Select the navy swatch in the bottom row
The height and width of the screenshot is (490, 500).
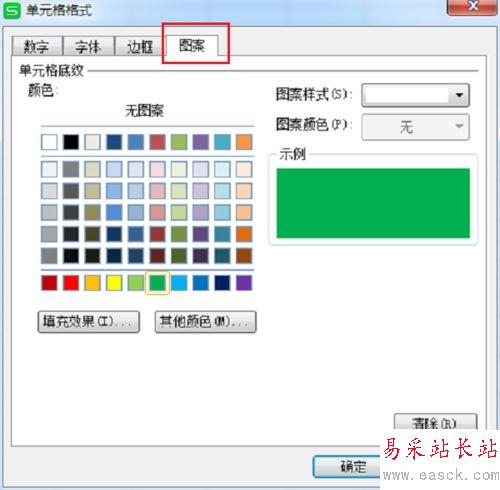[222, 283]
